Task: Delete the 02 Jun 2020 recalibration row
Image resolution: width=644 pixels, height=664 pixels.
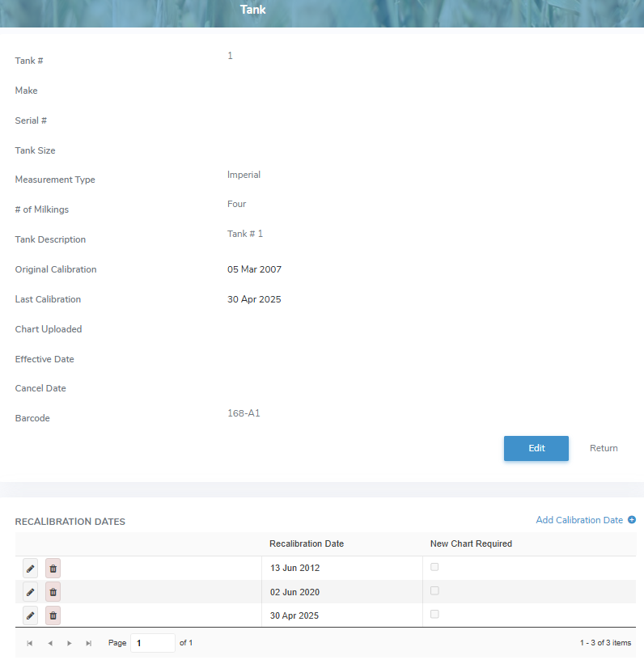Action: 53,592
